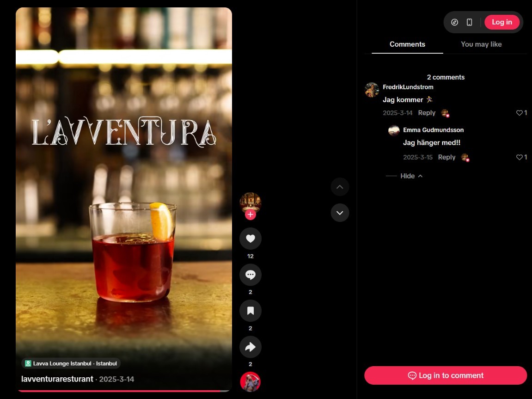Click the creator-liked badge on Emma's comment
The image size is (532, 399).
[465, 158]
